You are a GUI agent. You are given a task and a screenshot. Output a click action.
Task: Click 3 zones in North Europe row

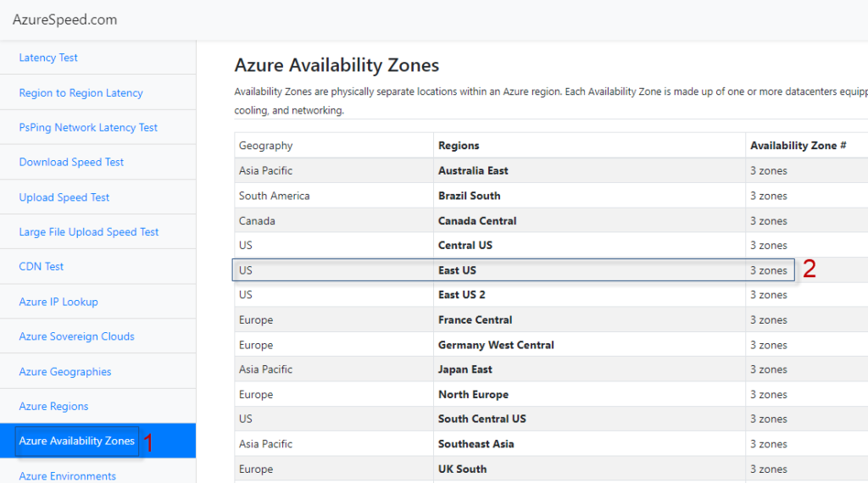(768, 395)
